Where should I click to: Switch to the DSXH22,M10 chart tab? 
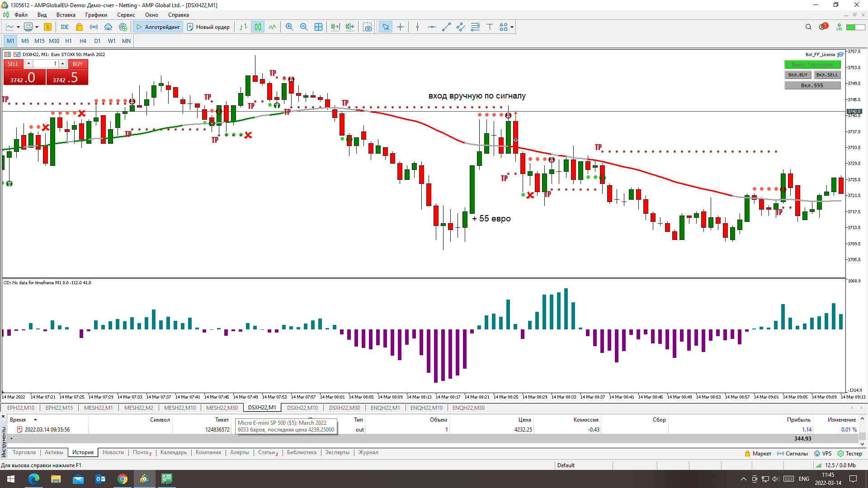coord(302,408)
